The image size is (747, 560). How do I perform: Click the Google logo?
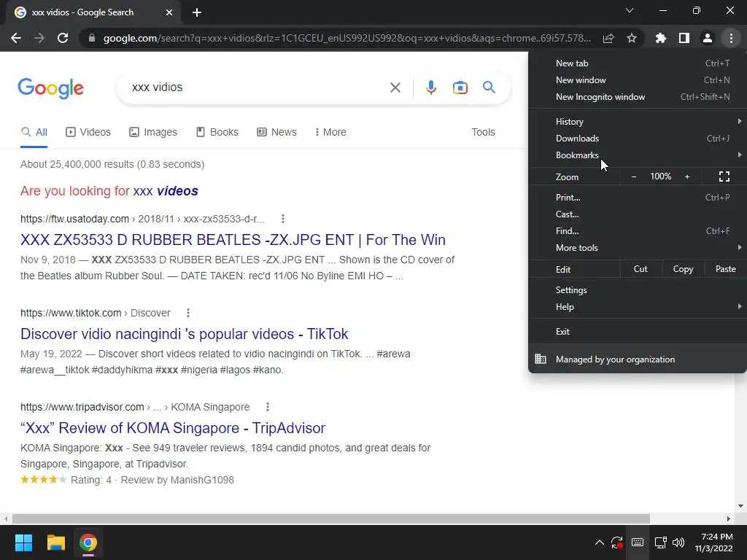tap(51, 88)
